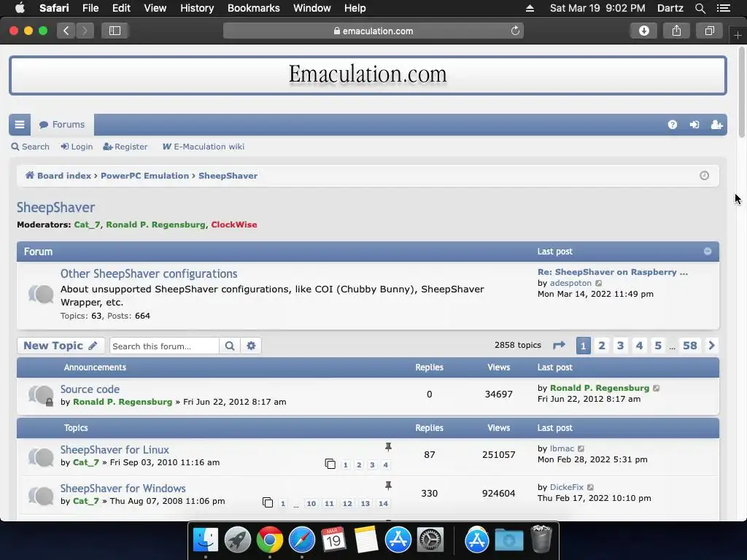Show all tabs overview button
The height and width of the screenshot is (560, 747).
[x=709, y=31]
